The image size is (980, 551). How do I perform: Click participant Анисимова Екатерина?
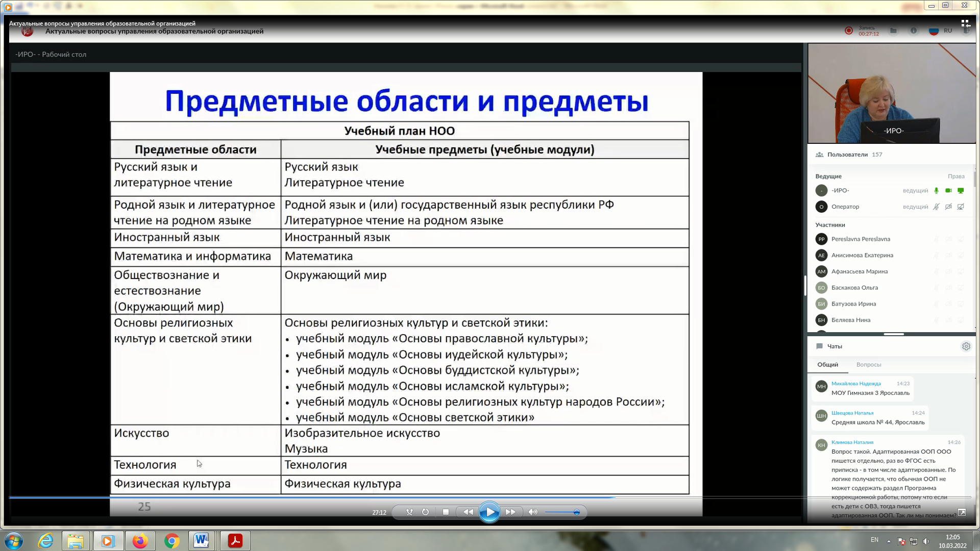click(x=862, y=255)
